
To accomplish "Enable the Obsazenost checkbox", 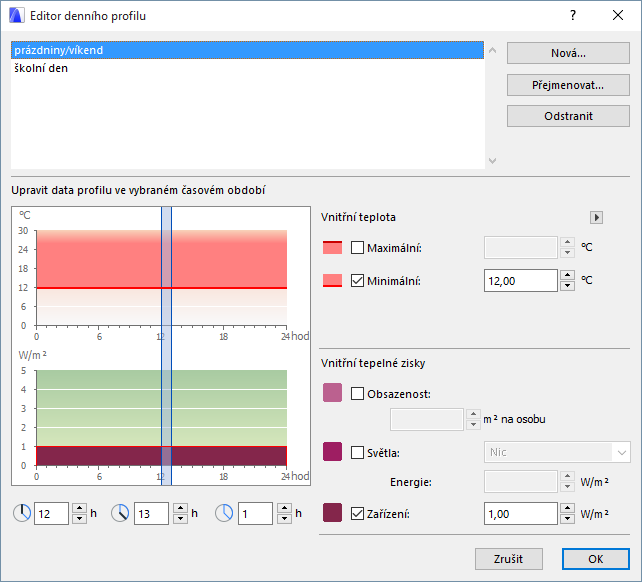I will point(357,394).
